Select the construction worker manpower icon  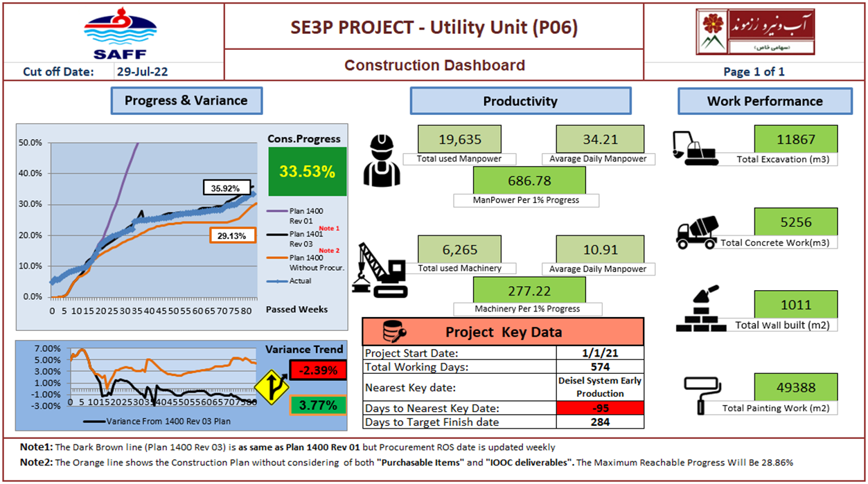(382, 160)
